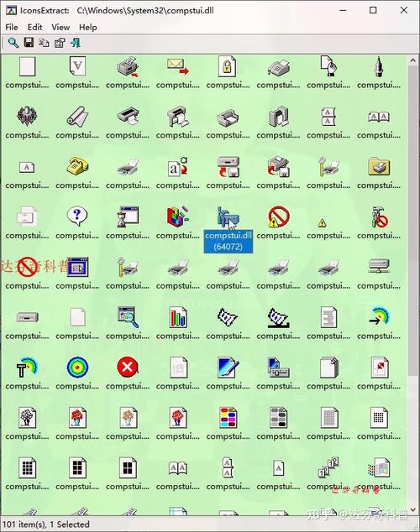Open the Help menu

[x=88, y=27]
